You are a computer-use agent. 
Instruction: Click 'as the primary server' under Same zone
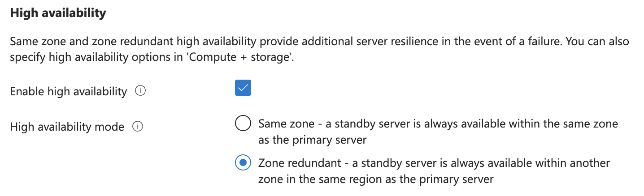[312, 140]
